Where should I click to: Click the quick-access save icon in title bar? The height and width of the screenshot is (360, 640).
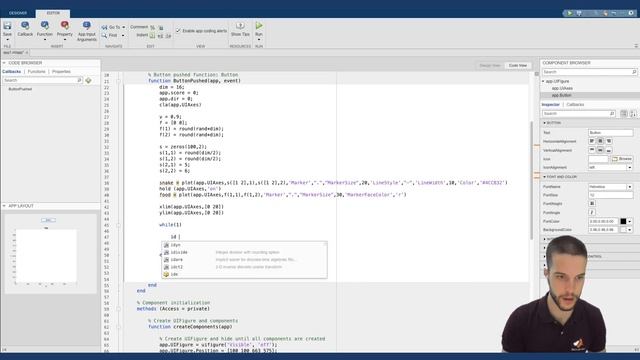(x=579, y=13)
